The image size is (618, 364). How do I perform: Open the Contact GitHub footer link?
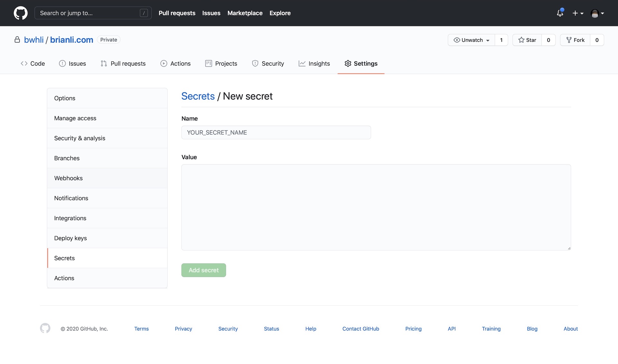coord(361,329)
